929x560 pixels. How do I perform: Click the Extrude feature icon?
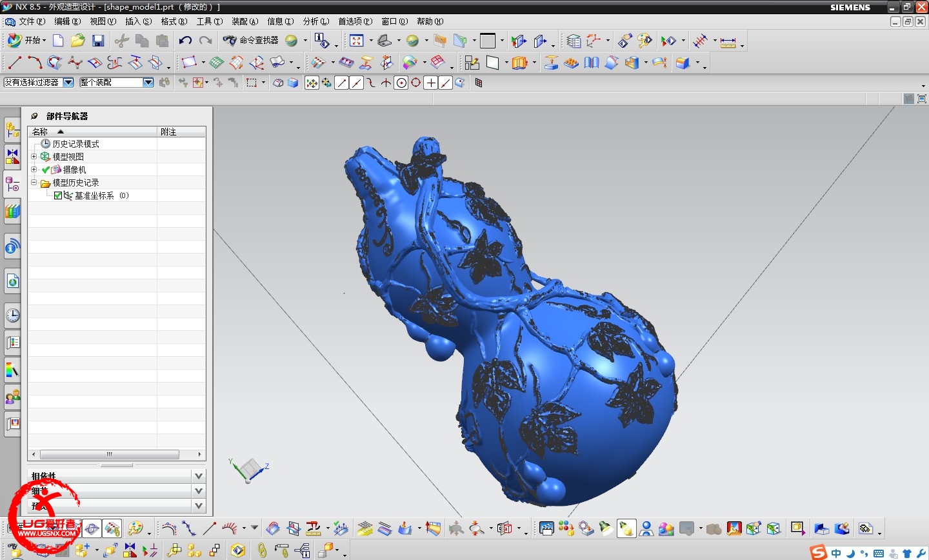pos(519,63)
